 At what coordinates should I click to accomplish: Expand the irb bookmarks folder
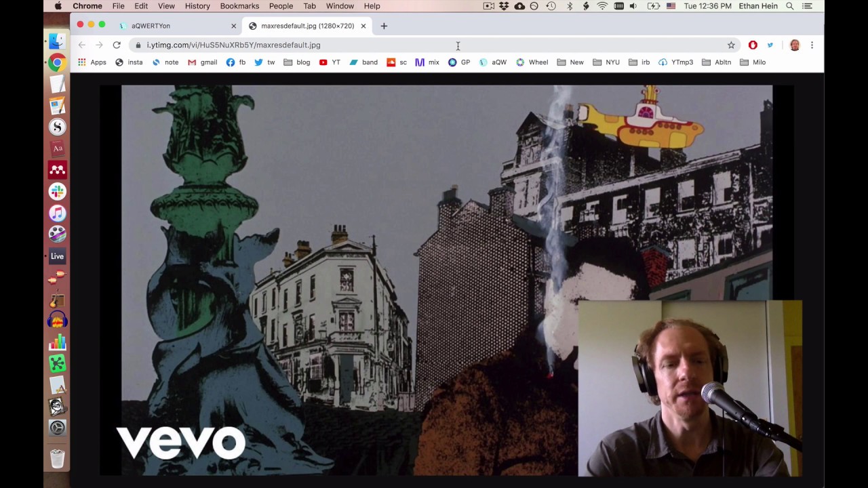point(639,62)
